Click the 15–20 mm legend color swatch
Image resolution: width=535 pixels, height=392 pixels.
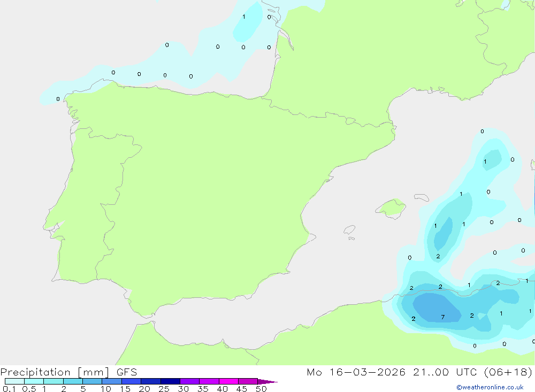click(131, 381)
